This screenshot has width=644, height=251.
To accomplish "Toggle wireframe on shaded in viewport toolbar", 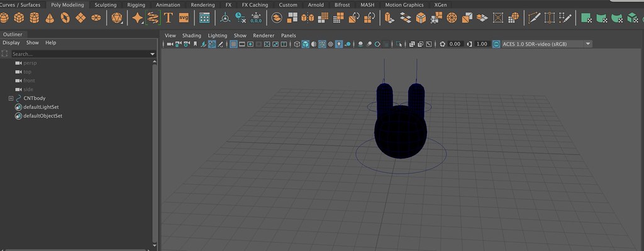I will pos(323,44).
